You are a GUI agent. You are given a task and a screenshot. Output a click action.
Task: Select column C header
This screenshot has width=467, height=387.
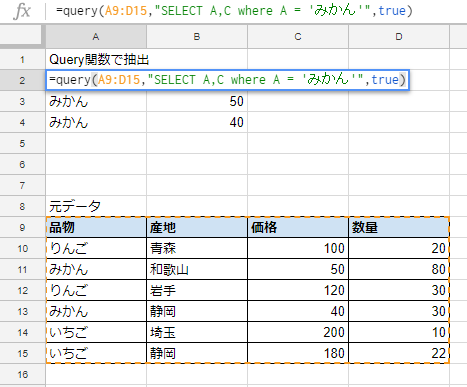298,36
